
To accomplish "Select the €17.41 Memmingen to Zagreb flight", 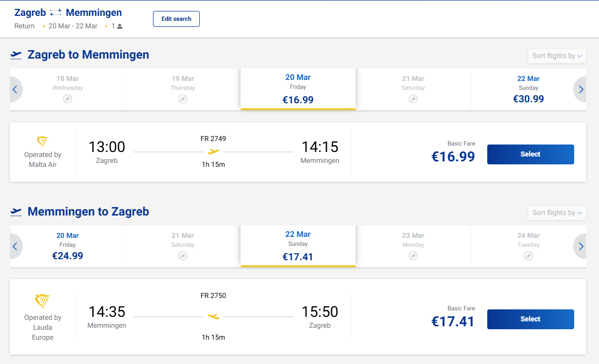I will [x=530, y=319].
